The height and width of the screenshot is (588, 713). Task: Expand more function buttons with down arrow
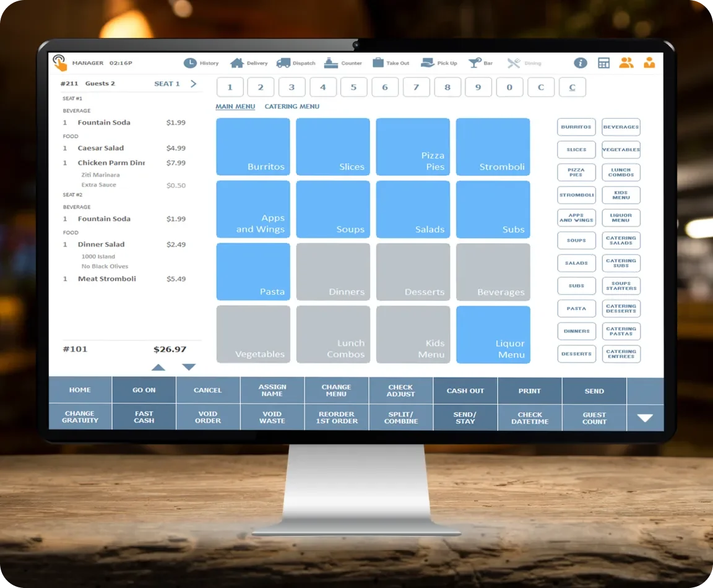point(645,418)
